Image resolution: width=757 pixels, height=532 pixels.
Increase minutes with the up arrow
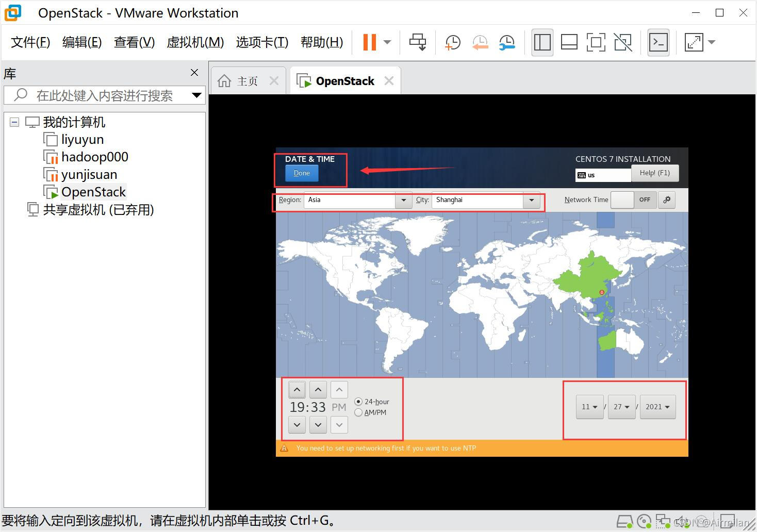point(318,390)
